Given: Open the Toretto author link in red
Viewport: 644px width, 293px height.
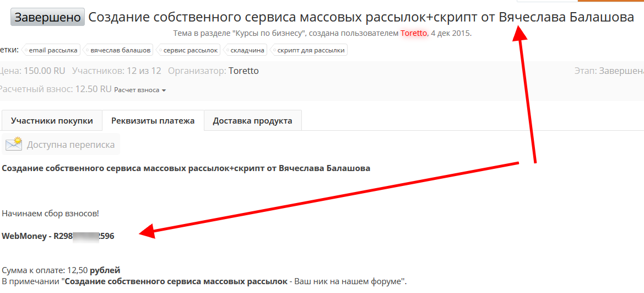Looking at the screenshot, I should tap(414, 33).
